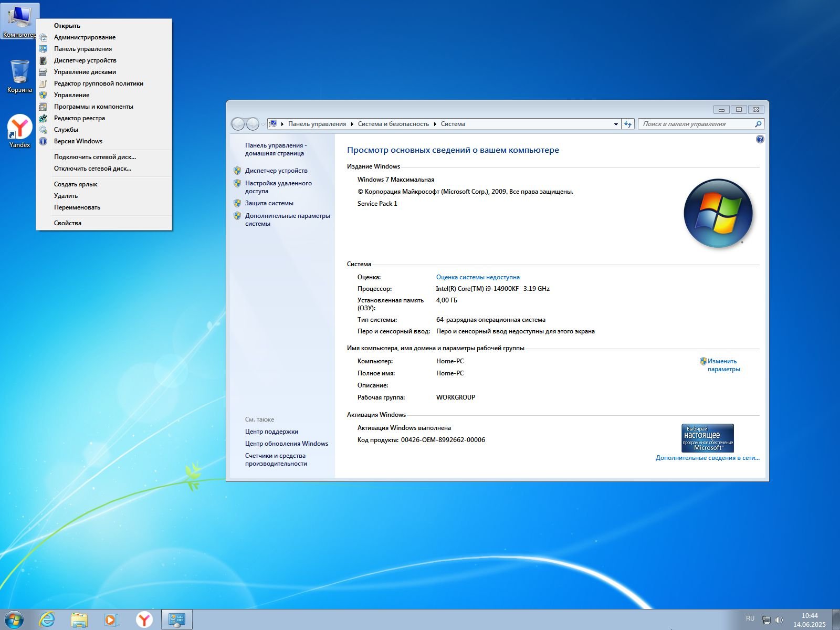Click the RU language indicator in tray
The width and height of the screenshot is (840, 630).
[x=750, y=618]
